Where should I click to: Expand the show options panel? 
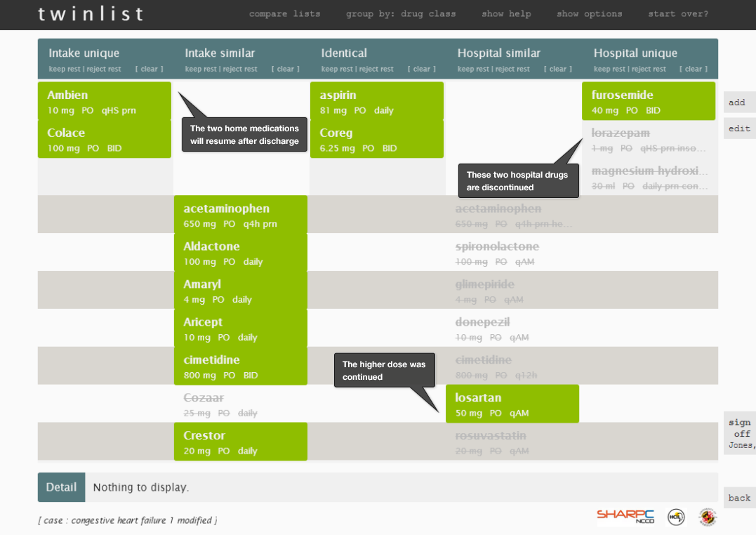589,14
